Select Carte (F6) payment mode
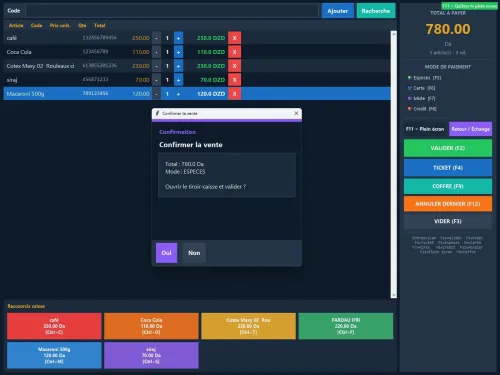 pyautogui.click(x=421, y=88)
